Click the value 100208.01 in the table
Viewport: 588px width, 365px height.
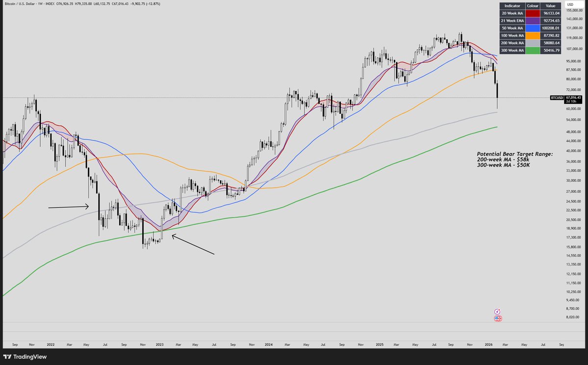pyautogui.click(x=551, y=28)
